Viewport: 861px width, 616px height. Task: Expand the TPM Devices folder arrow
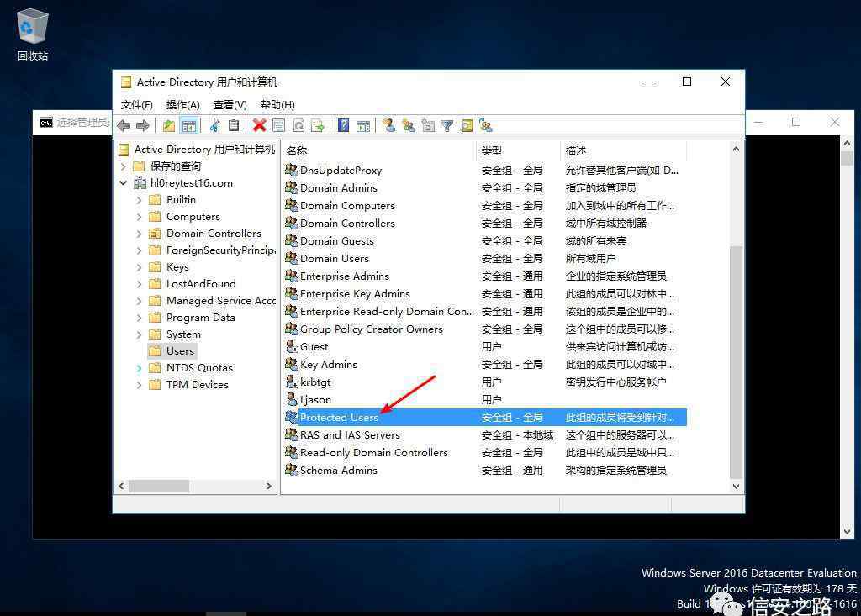140,385
